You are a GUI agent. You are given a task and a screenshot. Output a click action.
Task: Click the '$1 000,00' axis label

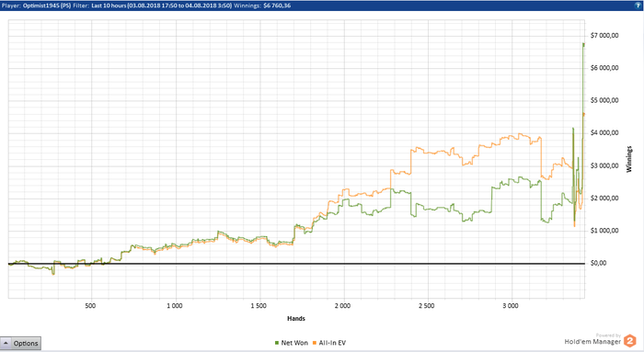[604, 231]
